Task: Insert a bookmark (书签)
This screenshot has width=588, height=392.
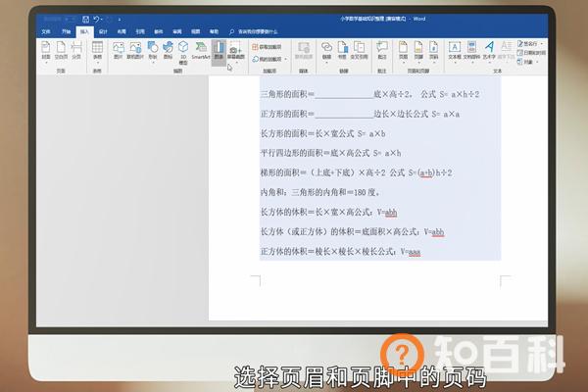Action: [x=342, y=51]
